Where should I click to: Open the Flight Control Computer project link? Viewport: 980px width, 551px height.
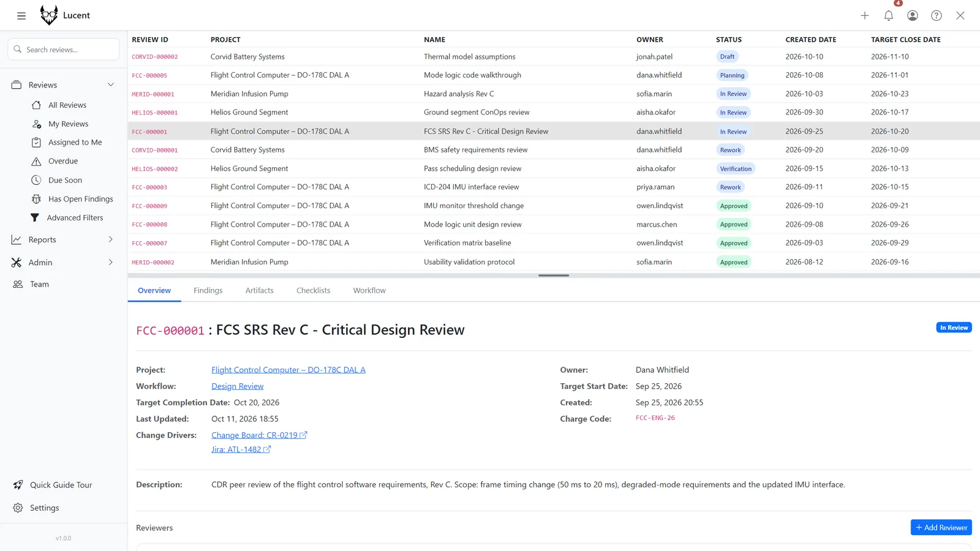pyautogui.click(x=288, y=370)
